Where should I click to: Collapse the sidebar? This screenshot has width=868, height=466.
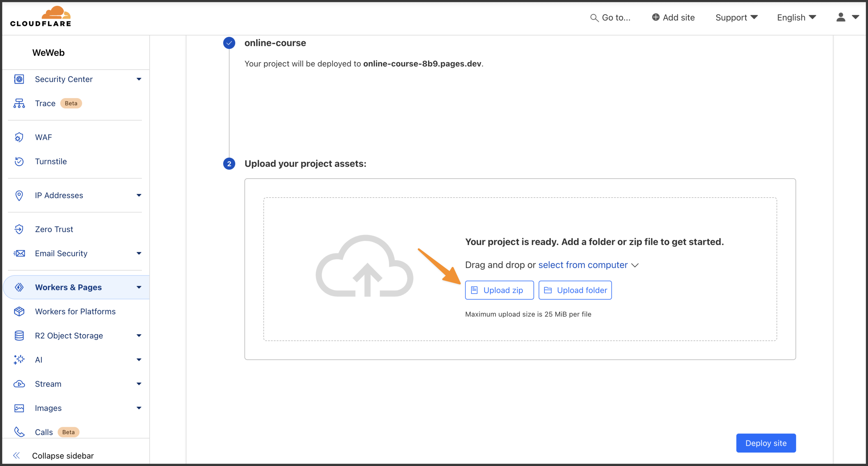(x=62, y=456)
